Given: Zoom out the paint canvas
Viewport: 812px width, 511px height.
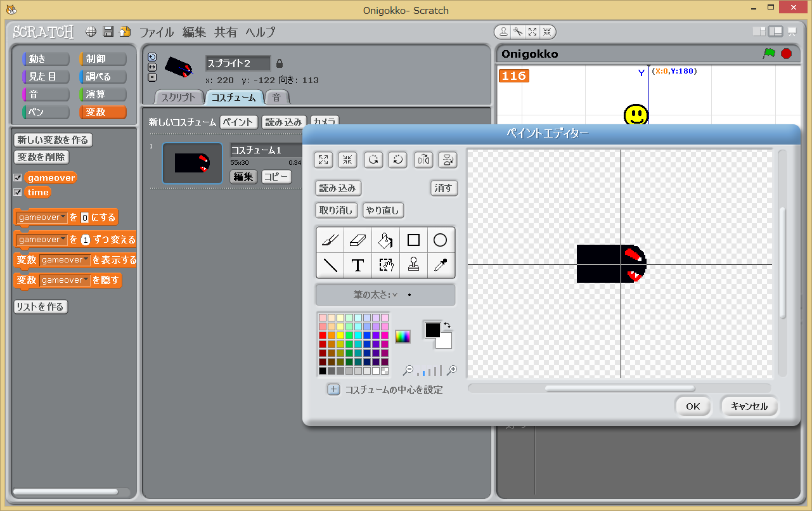Looking at the screenshot, I should (409, 370).
